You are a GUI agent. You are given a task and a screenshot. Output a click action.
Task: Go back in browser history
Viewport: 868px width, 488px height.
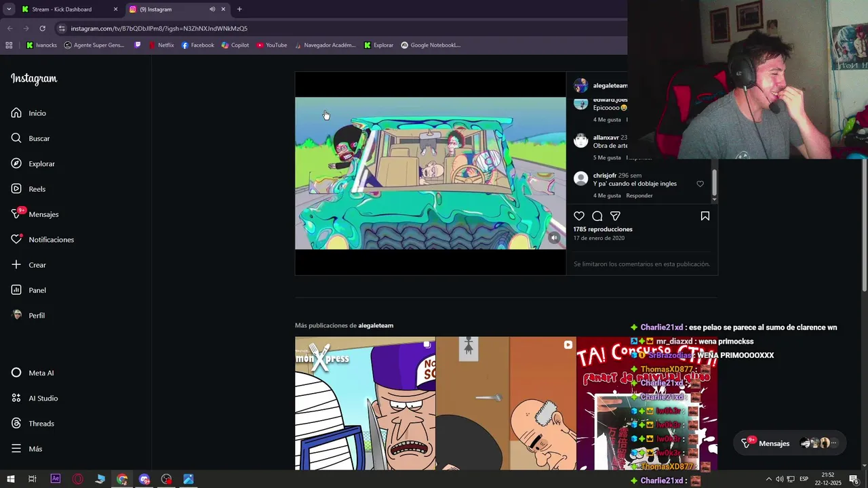point(10,28)
